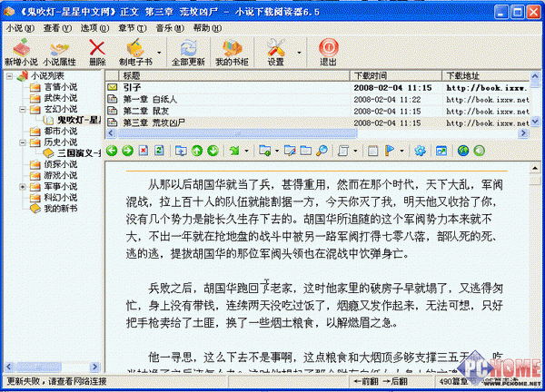Open 小说属性 from the toolbar
Viewport: 545px width, 392px height.
(59, 49)
